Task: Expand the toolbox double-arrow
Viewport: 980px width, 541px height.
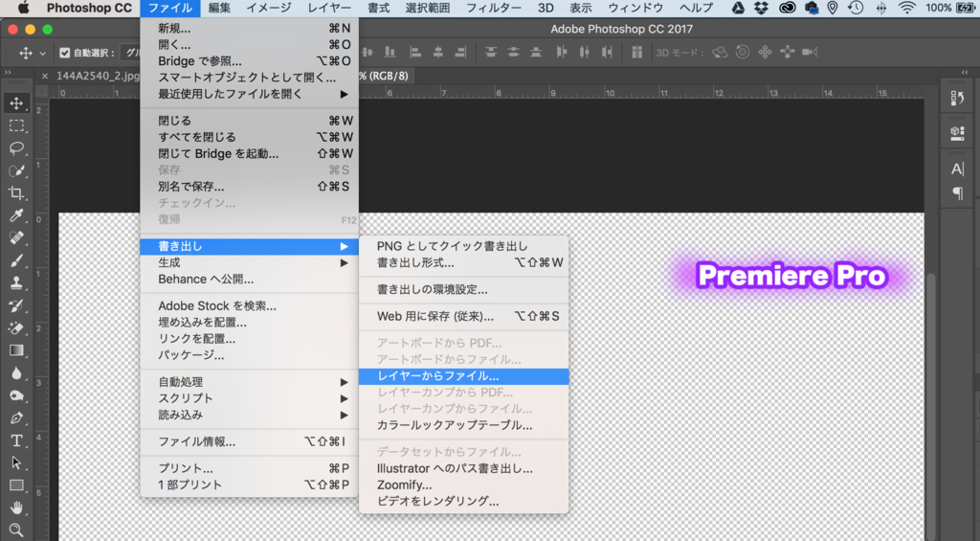Action: pos(8,73)
